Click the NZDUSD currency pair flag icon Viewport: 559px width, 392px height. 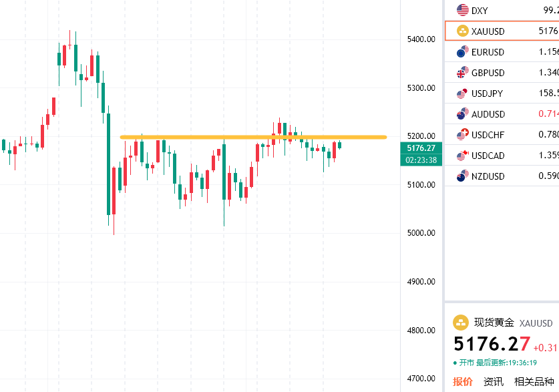point(462,176)
